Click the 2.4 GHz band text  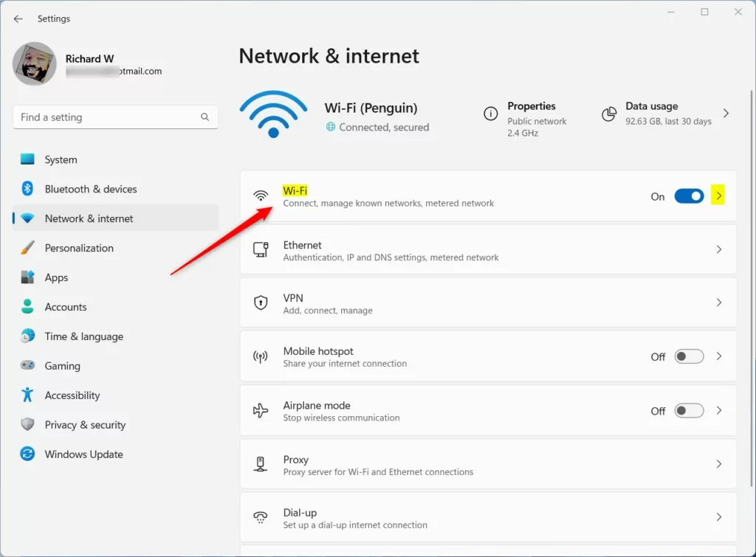tap(523, 133)
